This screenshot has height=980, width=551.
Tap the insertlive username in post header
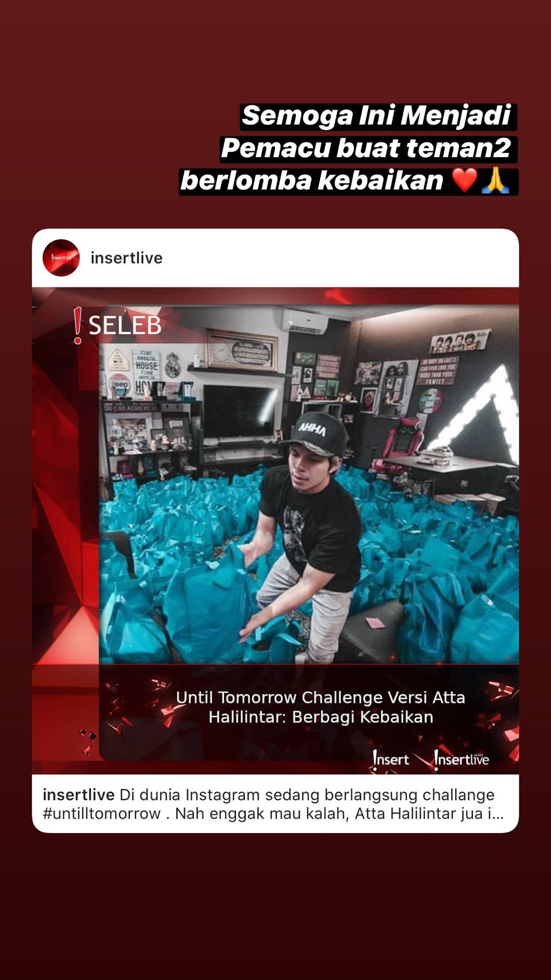(x=127, y=258)
